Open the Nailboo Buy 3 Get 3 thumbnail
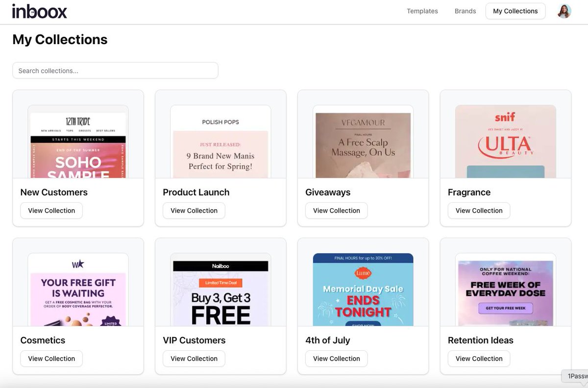 [x=220, y=290]
